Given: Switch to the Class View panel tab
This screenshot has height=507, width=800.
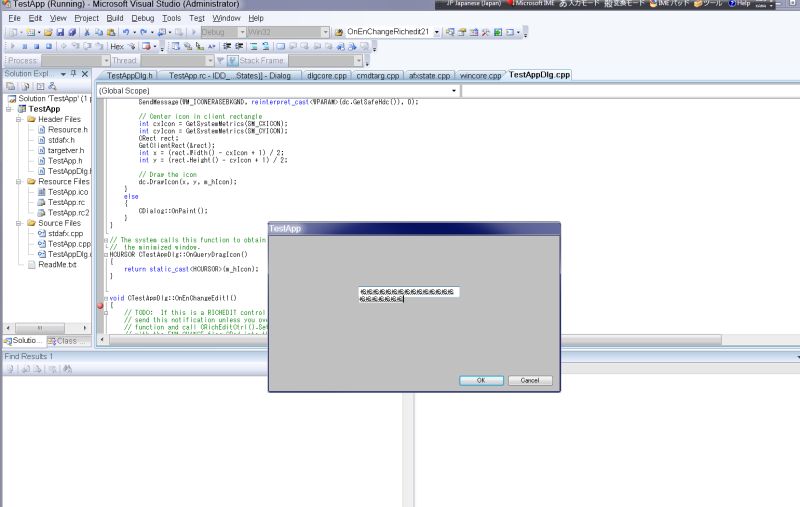Looking at the screenshot, I should tap(68, 341).
